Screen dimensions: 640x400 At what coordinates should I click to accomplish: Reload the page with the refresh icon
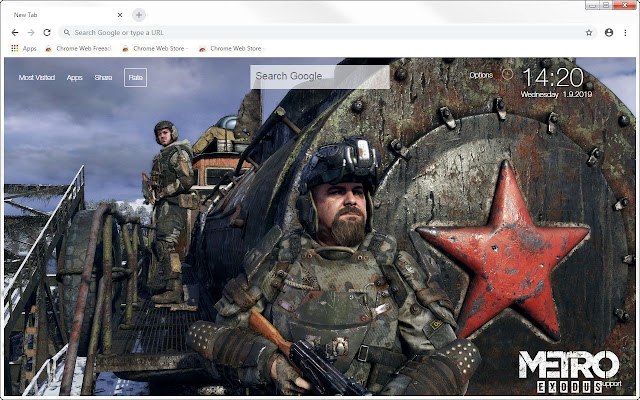(x=47, y=32)
